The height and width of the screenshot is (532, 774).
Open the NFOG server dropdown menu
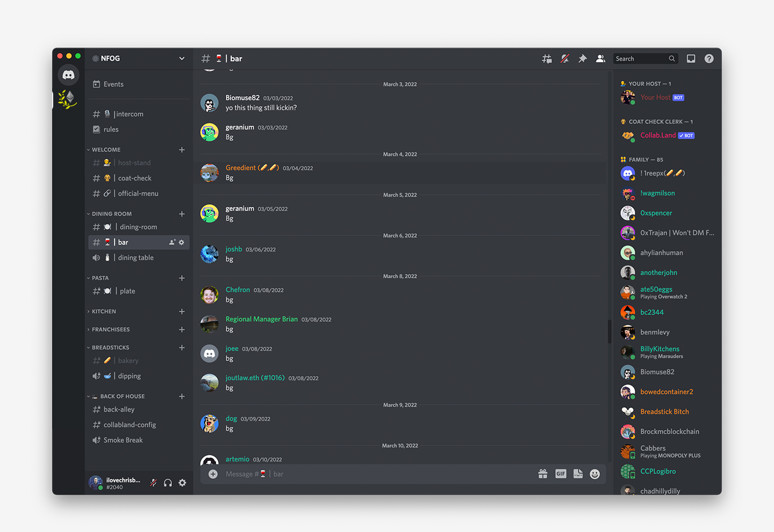pyautogui.click(x=182, y=59)
